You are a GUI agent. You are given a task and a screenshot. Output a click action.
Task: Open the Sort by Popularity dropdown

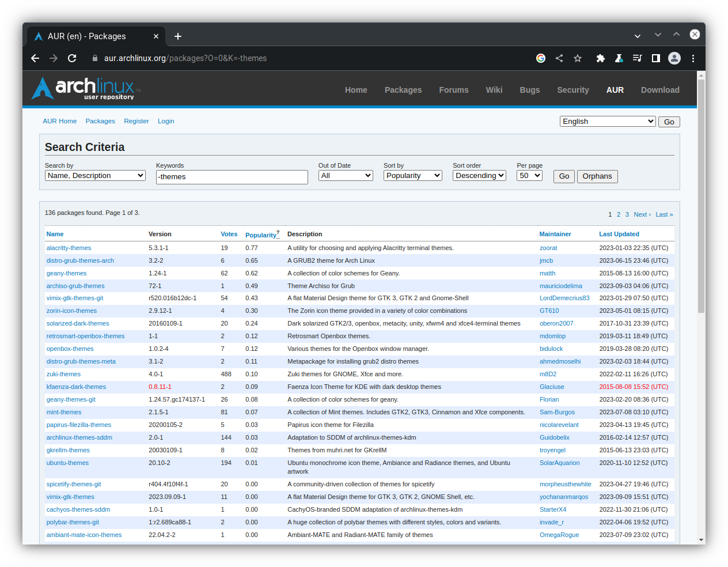click(413, 176)
